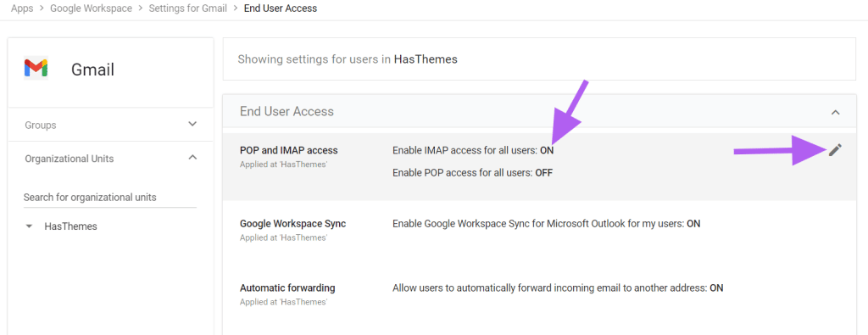This screenshot has width=868, height=335.
Task: Collapse the End User Access section chevron
Action: coord(835,113)
